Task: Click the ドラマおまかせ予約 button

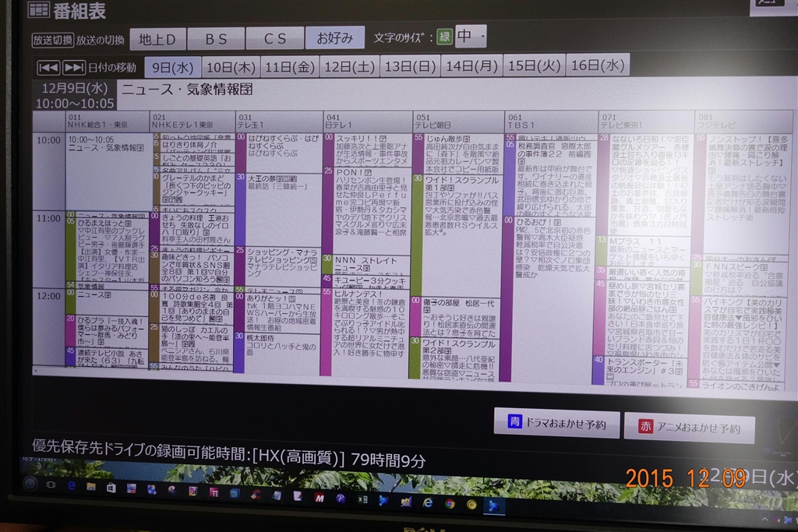Action: (556, 423)
